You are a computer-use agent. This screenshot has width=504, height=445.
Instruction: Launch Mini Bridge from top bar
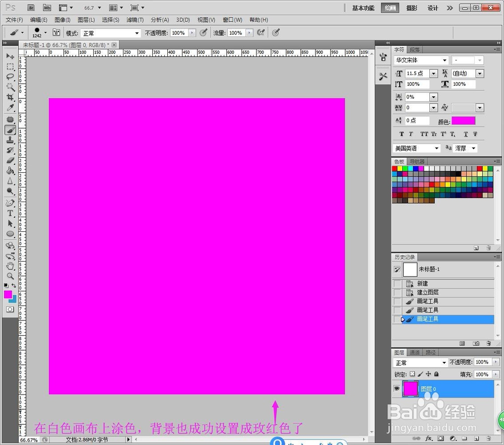(x=47, y=8)
